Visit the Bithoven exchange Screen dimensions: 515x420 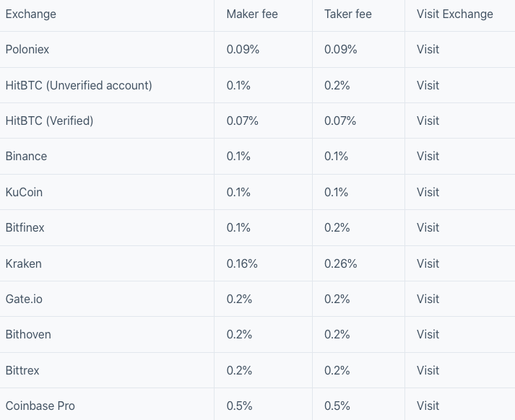(x=428, y=334)
